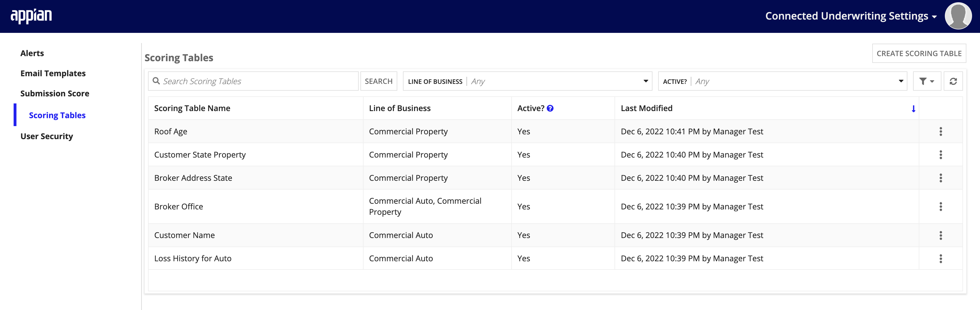This screenshot has width=980, height=310.
Task: Click the Roof Age table name
Action: pyautogui.click(x=170, y=131)
